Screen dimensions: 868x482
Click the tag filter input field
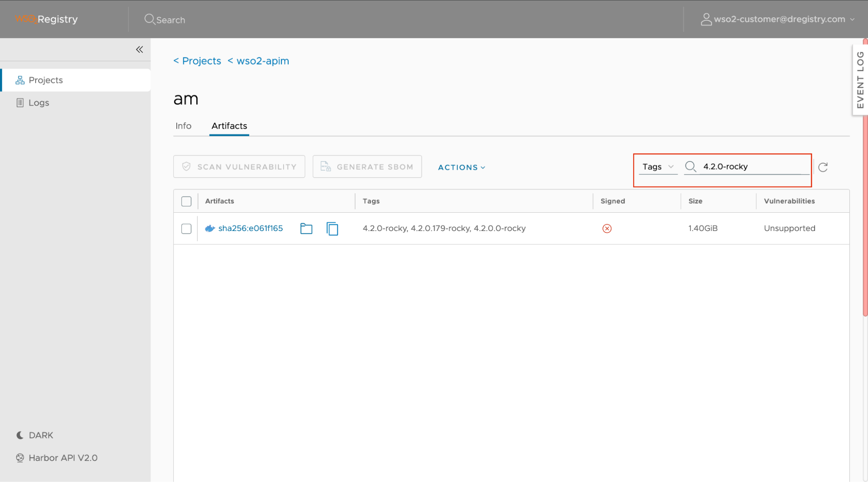tap(753, 167)
